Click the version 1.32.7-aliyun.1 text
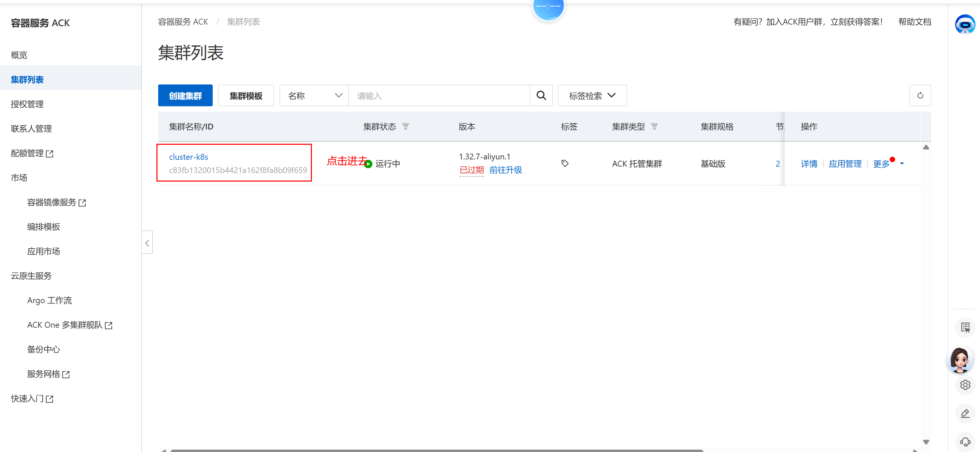 point(485,157)
